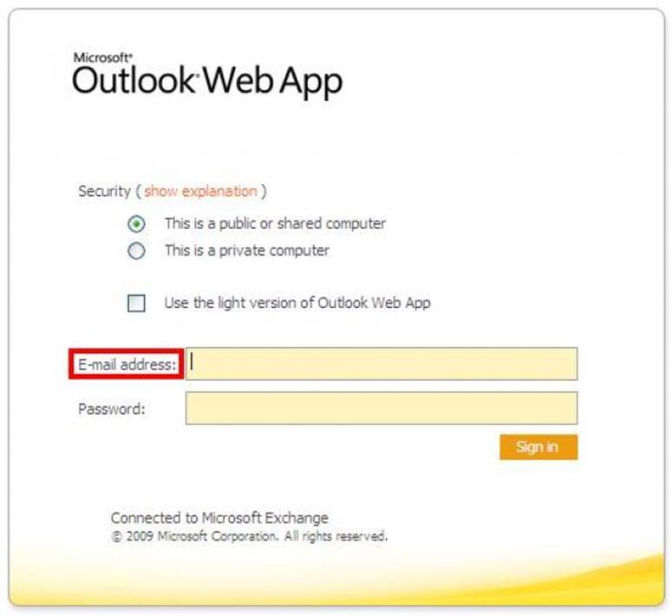672x616 pixels.
Task: Click the 'Use the light version' label text
Action: tap(297, 303)
